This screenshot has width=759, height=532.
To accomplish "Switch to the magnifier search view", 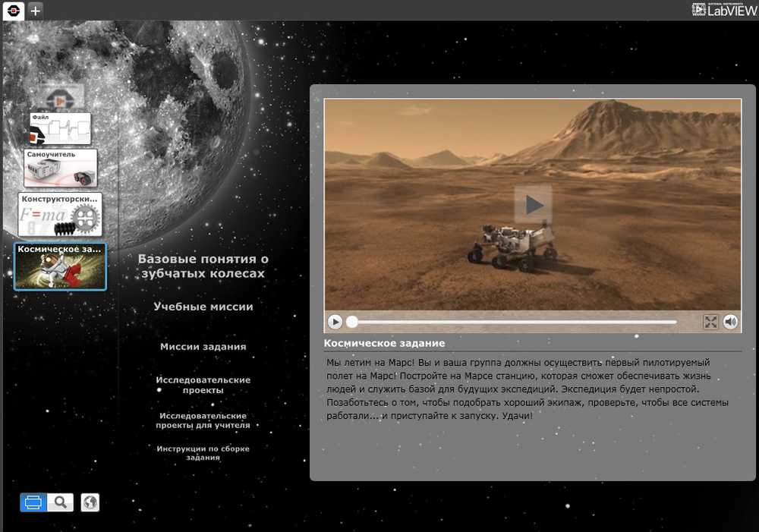I will [x=61, y=502].
